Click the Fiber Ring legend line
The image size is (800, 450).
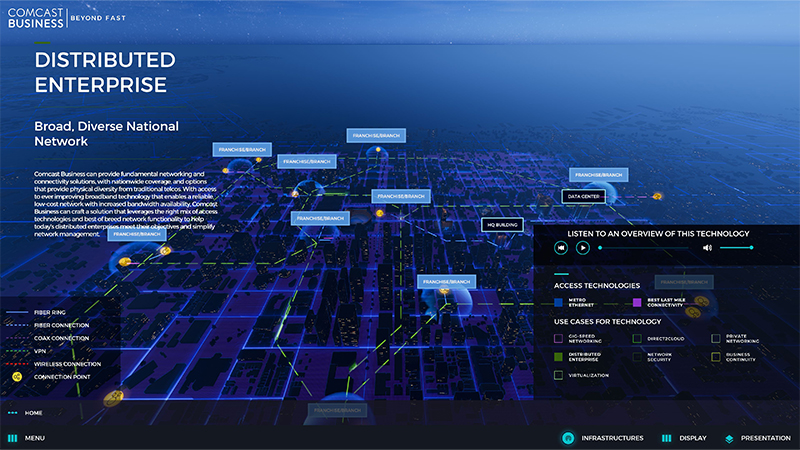pyautogui.click(x=17, y=312)
